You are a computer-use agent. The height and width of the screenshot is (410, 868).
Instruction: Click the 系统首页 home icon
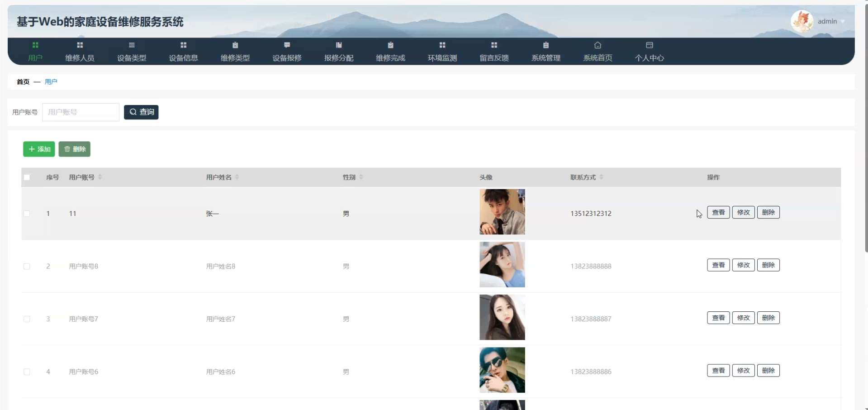[x=598, y=45]
